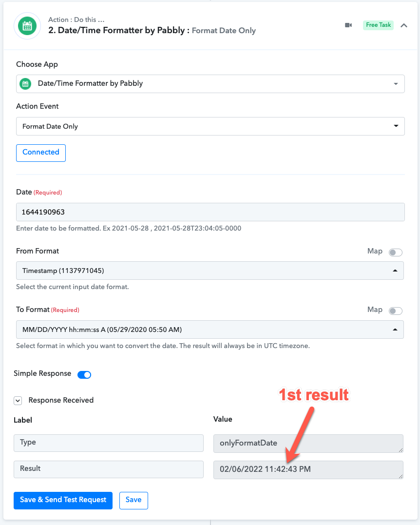
Task: Click the green calendar app icon in header
Action: point(27,26)
